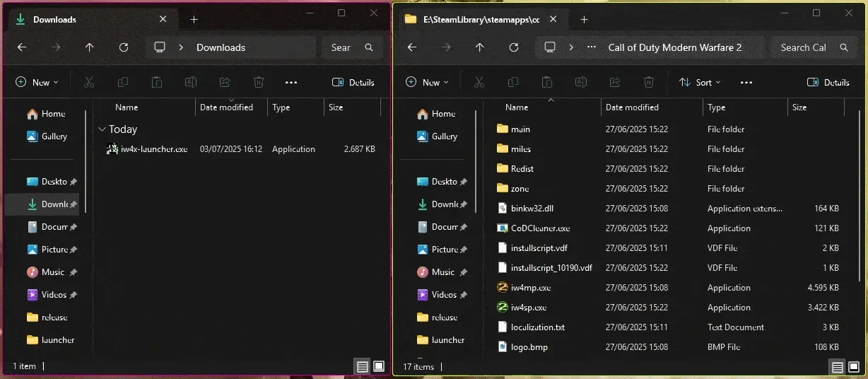
Task: Click Search Call of Duty search box
Action: point(813,47)
